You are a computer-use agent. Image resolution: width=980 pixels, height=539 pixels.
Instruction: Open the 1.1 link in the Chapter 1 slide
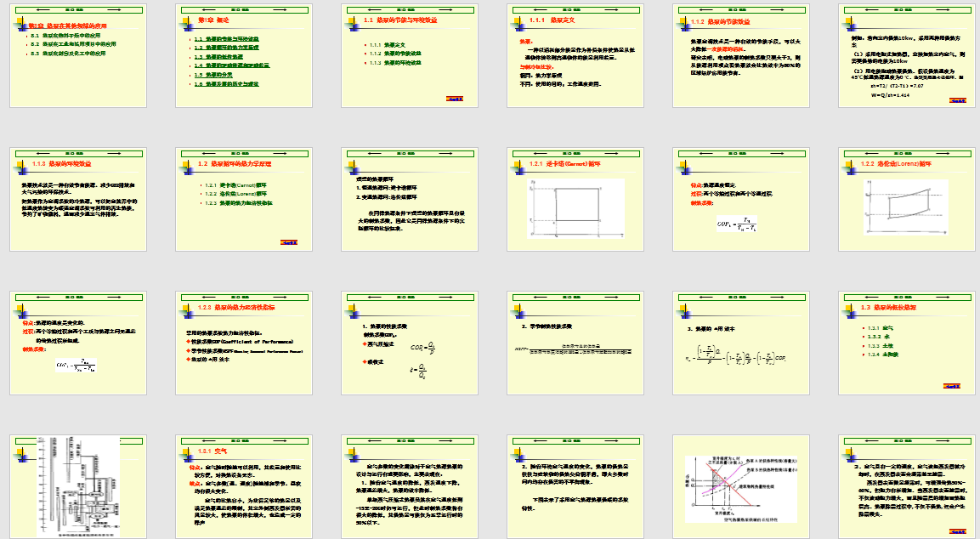click(x=225, y=39)
